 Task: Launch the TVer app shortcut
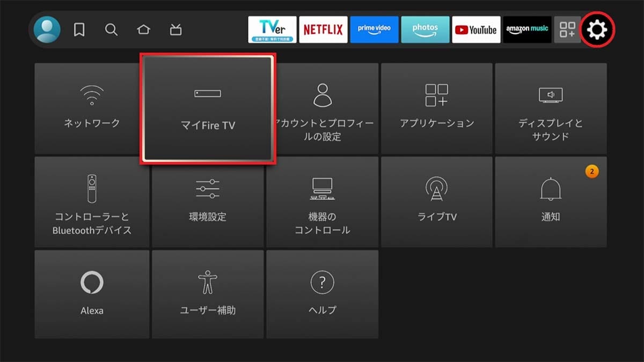pos(272,29)
